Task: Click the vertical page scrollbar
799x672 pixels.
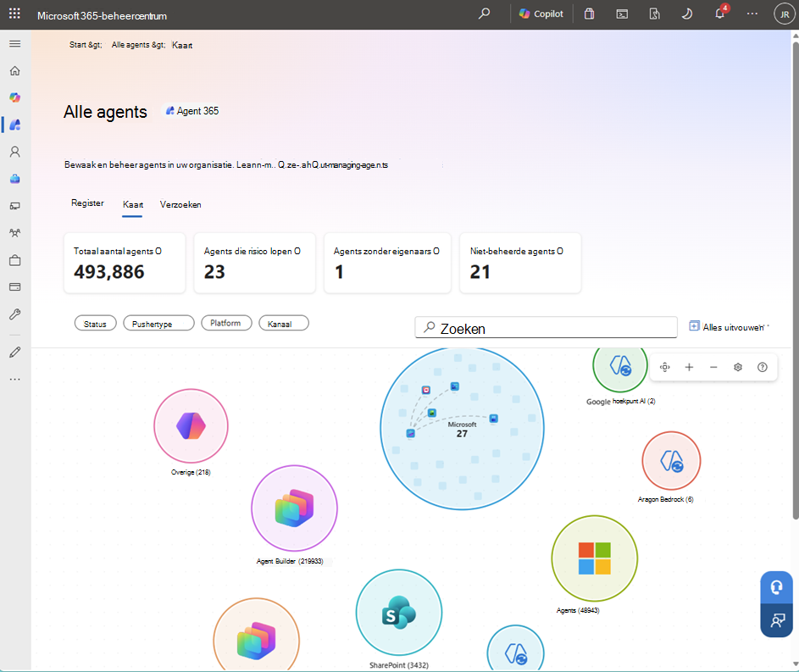Action: 795,280
